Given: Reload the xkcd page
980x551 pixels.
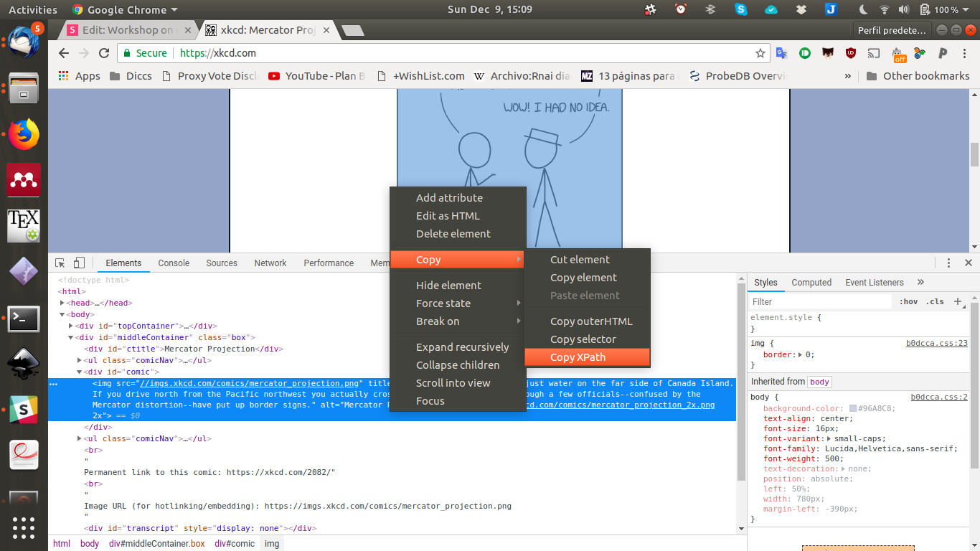Looking at the screenshot, I should [104, 53].
